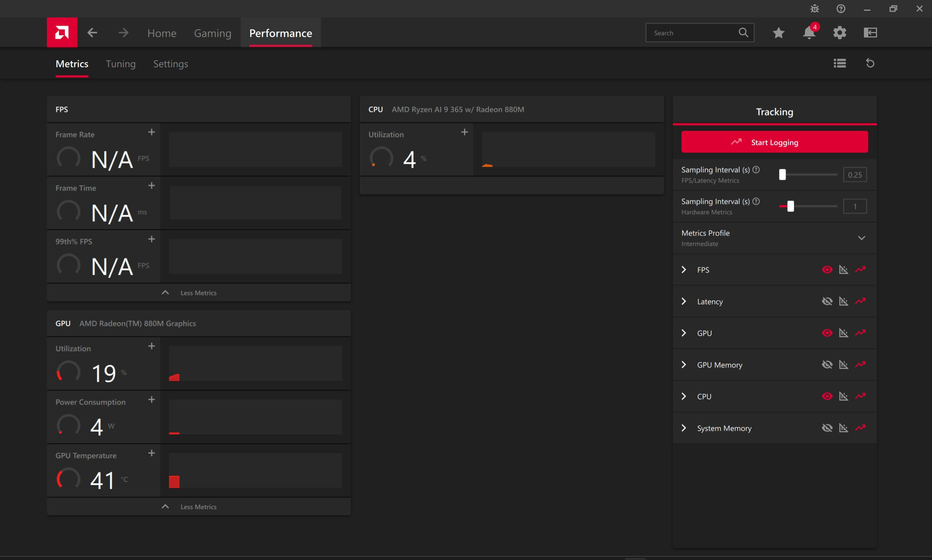
Task: Click the CPU Utilization history graph
Action: (569, 150)
